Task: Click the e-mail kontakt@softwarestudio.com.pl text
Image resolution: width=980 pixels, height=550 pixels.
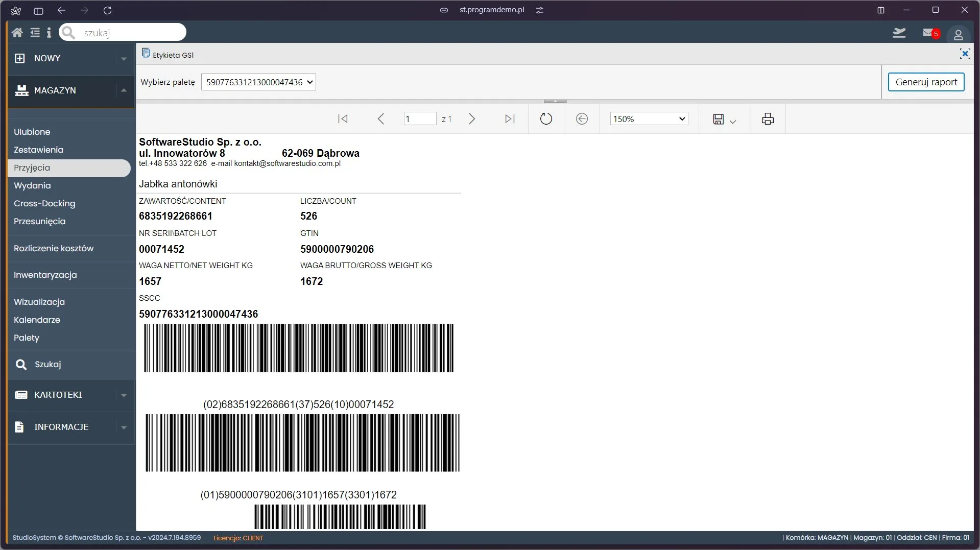Action: point(276,163)
